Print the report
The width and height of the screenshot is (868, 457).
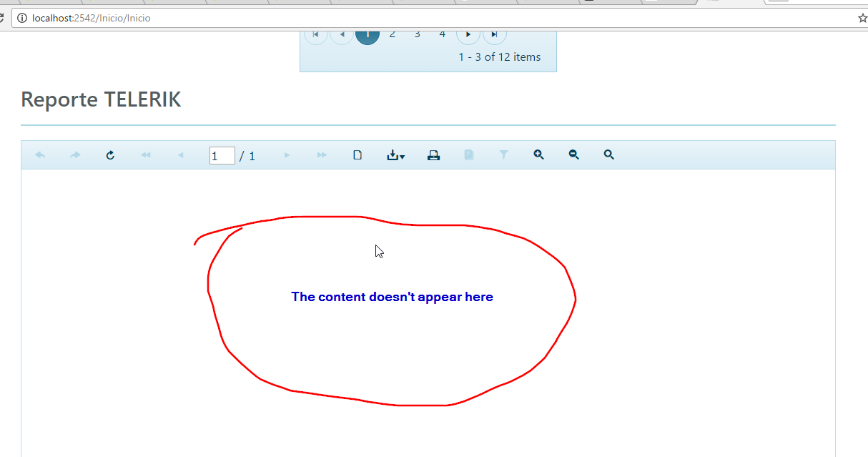coord(433,155)
